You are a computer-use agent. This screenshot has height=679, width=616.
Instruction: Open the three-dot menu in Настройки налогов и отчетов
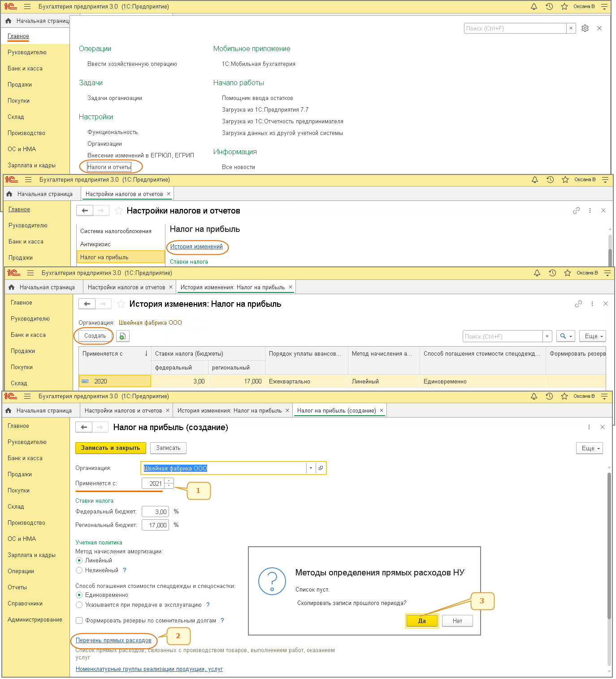click(x=590, y=210)
